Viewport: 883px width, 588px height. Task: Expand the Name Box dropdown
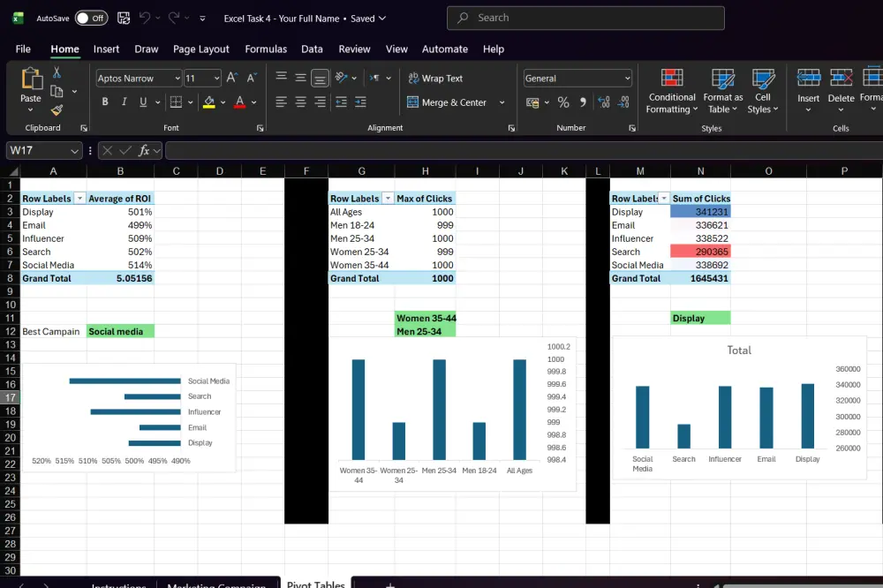click(74, 150)
